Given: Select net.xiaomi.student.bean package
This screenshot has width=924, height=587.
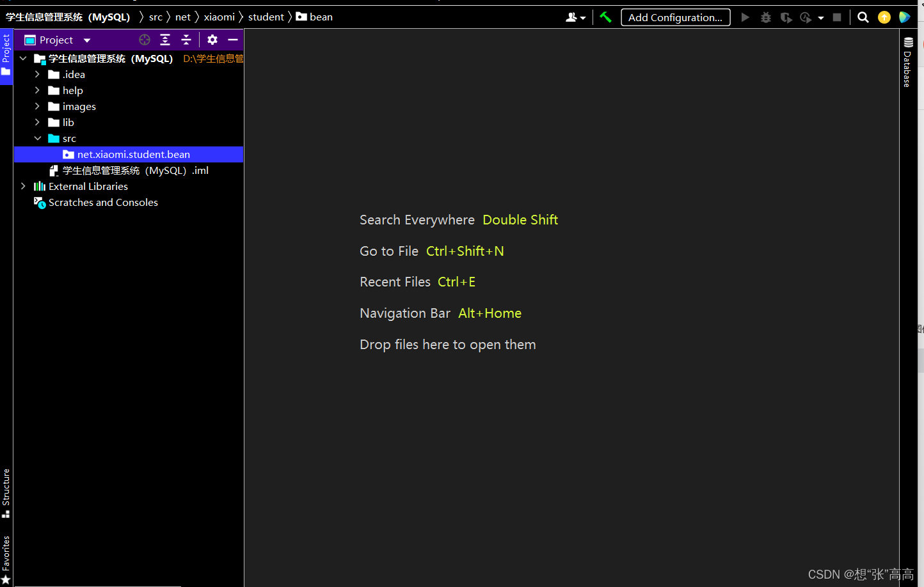Looking at the screenshot, I should (x=129, y=154).
